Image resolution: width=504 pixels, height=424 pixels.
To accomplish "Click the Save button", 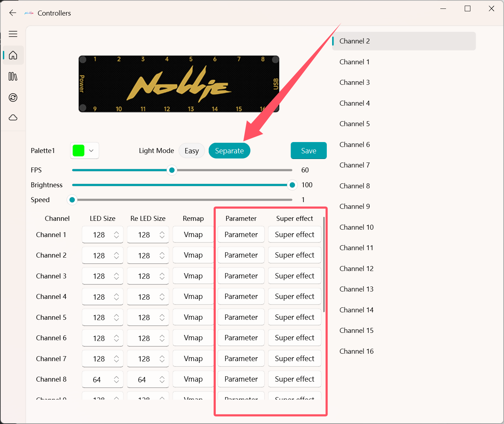I will [308, 151].
